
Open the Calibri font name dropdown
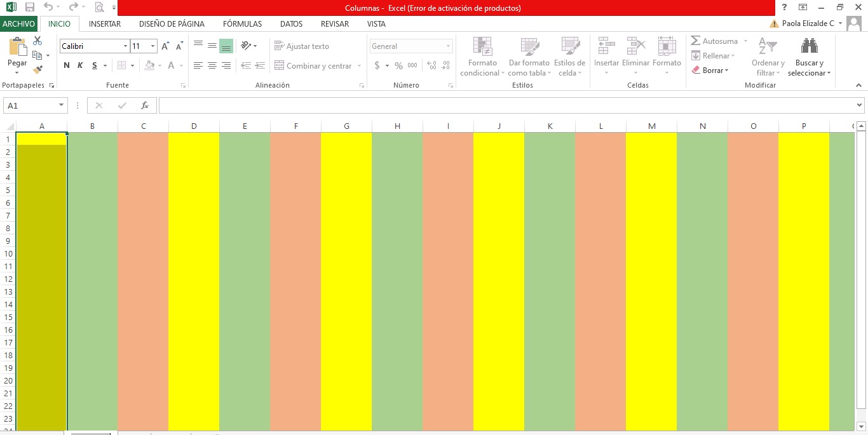pos(125,46)
